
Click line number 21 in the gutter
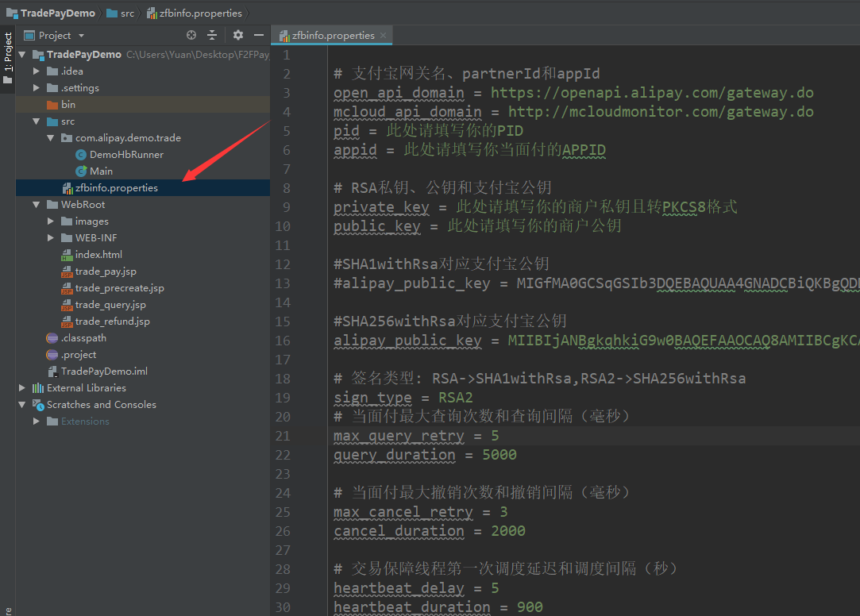(x=283, y=436)
